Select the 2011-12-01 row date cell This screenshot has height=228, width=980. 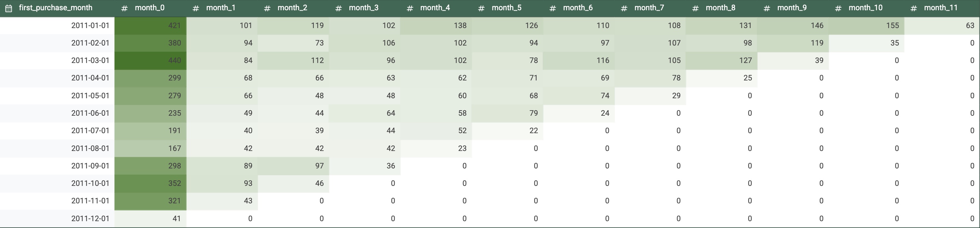point(90,218)
